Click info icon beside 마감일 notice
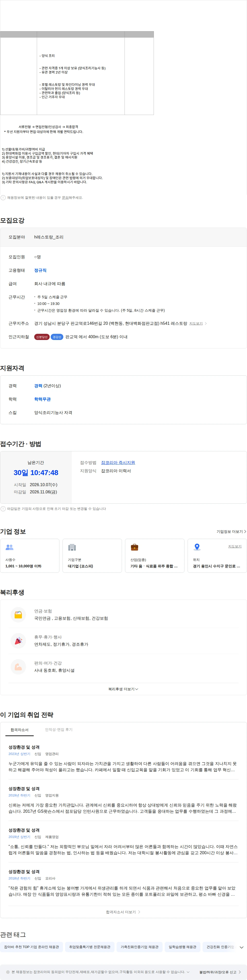 (x=3, y=509)
